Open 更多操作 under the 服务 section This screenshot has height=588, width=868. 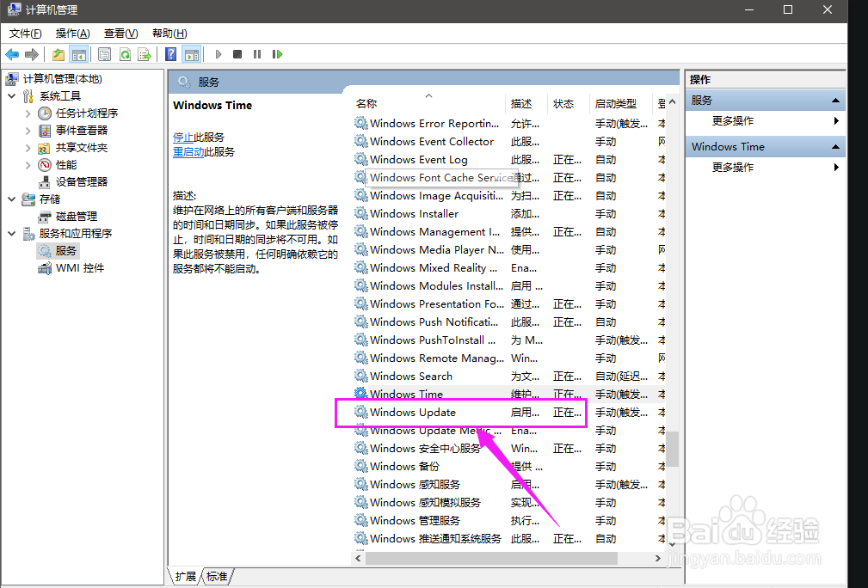(732, 120)
